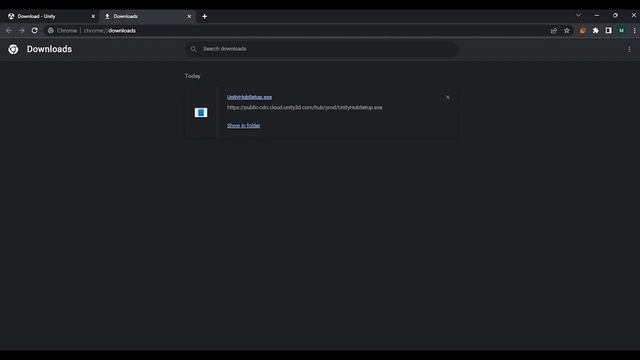The height and width of the screenshot is (360, 640).
Task: Go back to previous page
Action: pos(9,31)
